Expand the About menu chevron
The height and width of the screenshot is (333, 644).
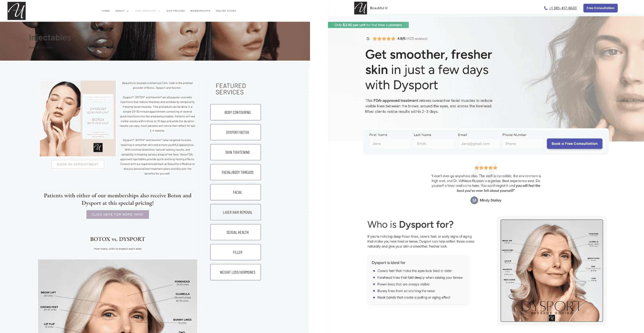(127, 11)
